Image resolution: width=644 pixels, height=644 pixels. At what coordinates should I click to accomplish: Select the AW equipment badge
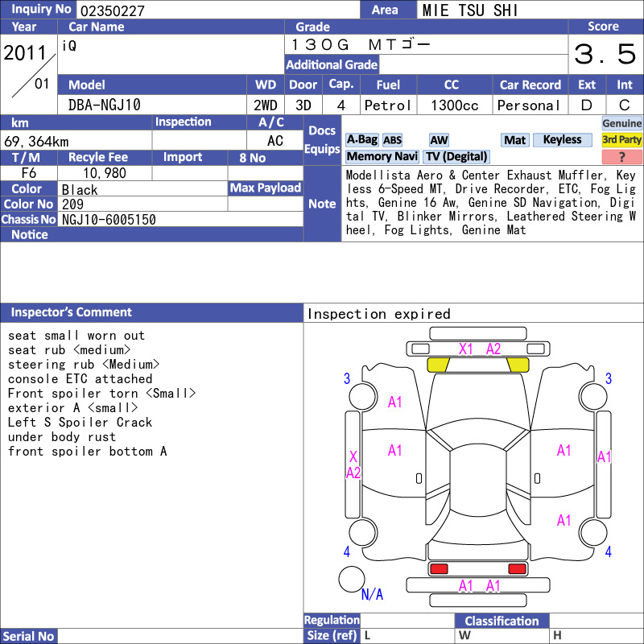(x=439, y=140)
